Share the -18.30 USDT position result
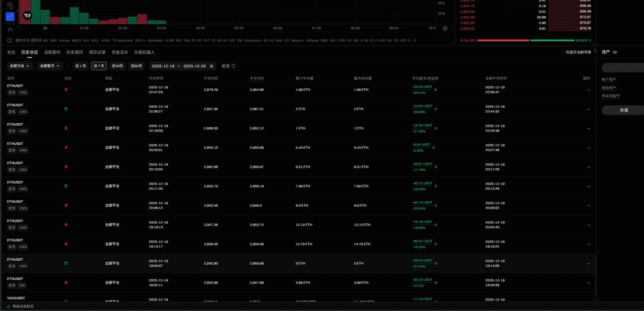This screenshot has width=644, height=311. pos(436,128)
